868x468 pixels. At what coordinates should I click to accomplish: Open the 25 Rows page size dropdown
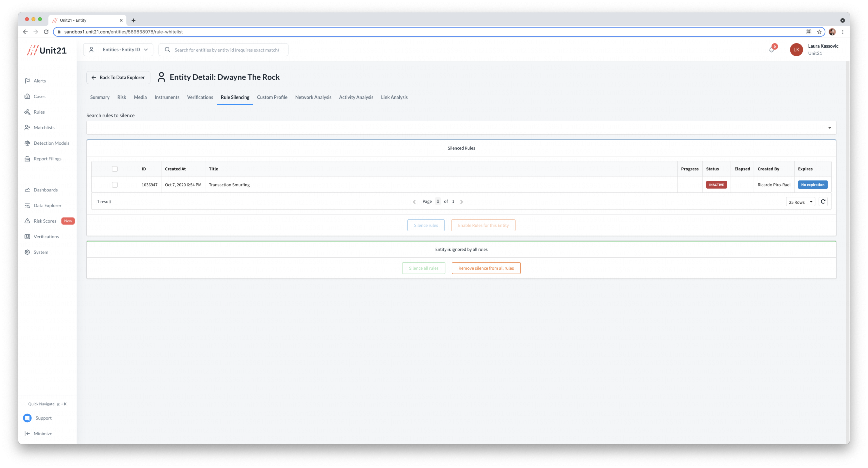click(800, 202)
